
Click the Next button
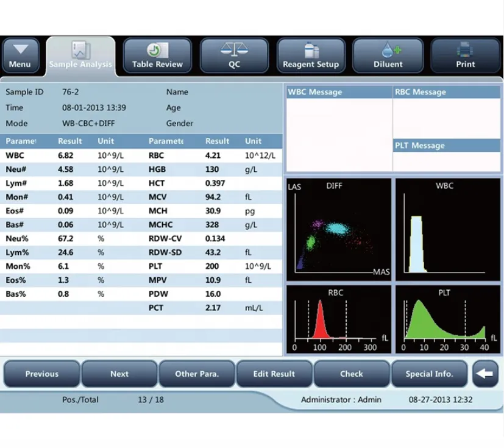coord(119,374)
